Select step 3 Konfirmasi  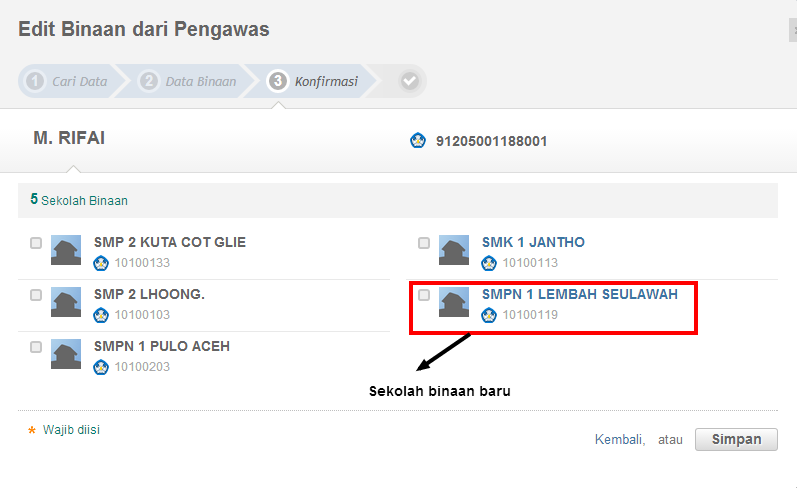[x=314, y=81]
